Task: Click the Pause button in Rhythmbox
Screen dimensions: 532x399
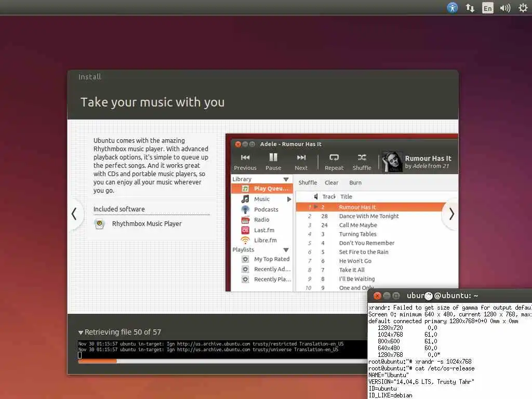Action: point(273,162)
